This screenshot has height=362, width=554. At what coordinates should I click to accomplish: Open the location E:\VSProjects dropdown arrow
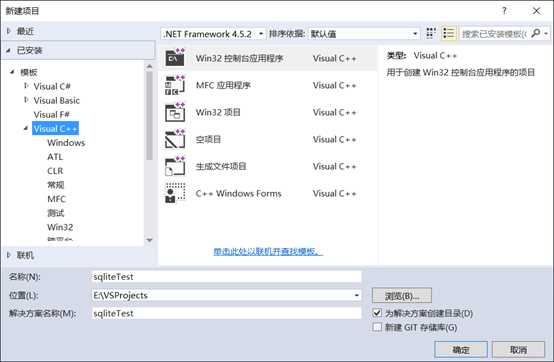[356, 295]
